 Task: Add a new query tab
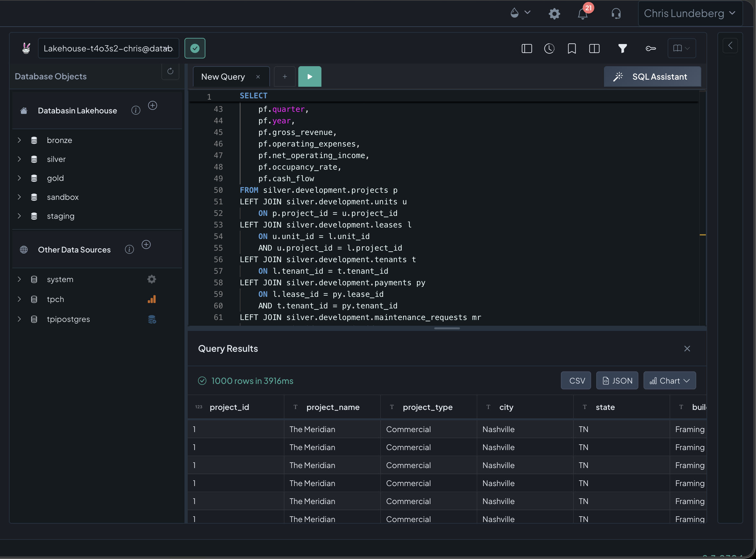[x=285, y=77]
